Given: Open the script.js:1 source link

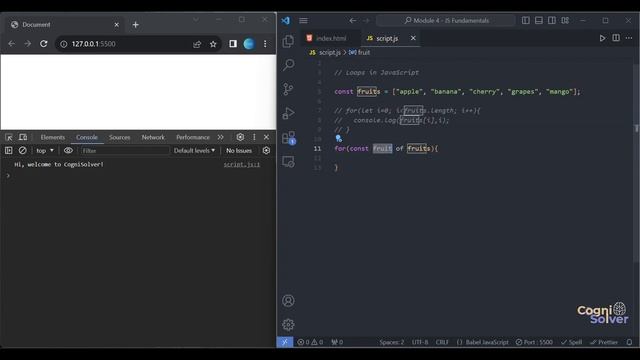Looking at the screenshot, I should coord(242,164).
